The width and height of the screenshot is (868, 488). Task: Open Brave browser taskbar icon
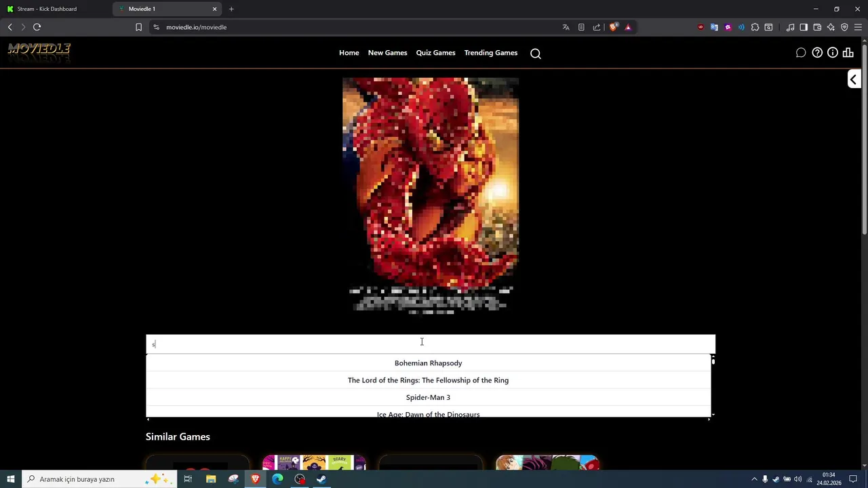click(256, 479)
